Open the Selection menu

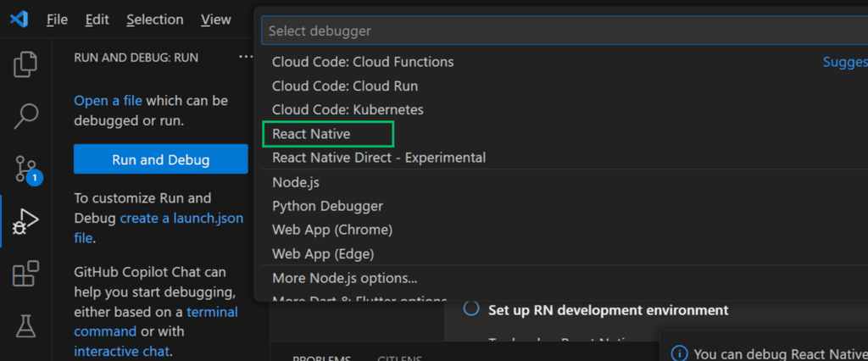coord(154,19)
